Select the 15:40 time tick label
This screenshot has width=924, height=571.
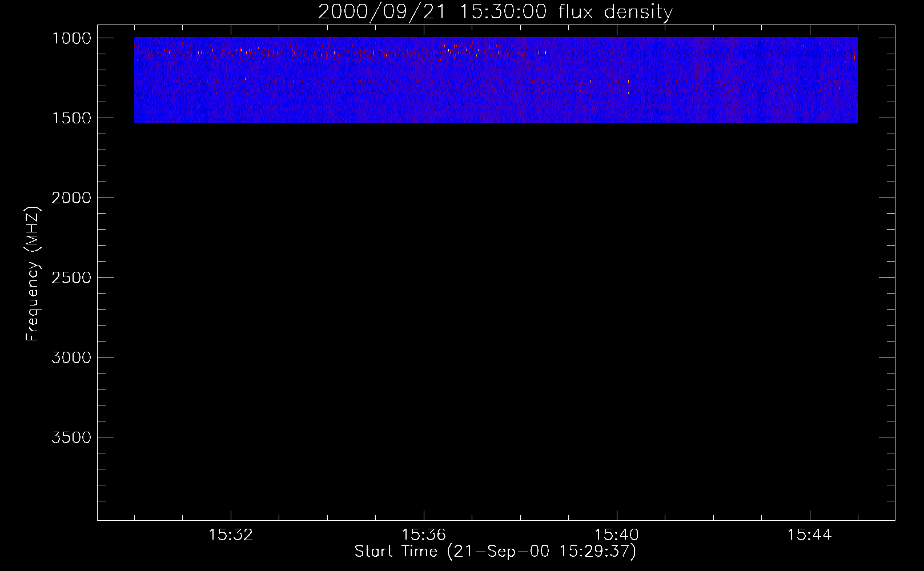617,535
